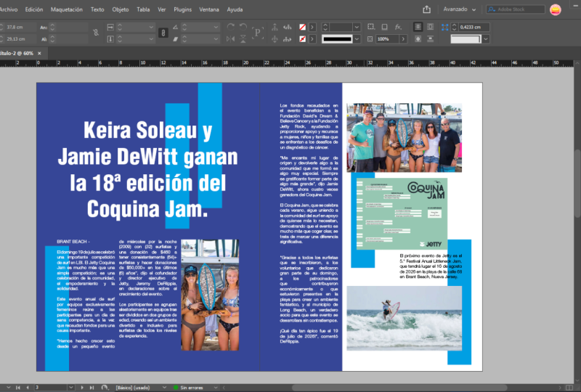581x392 pixels.
Task: Click the shear angle icon
Action: click(175, 39)
